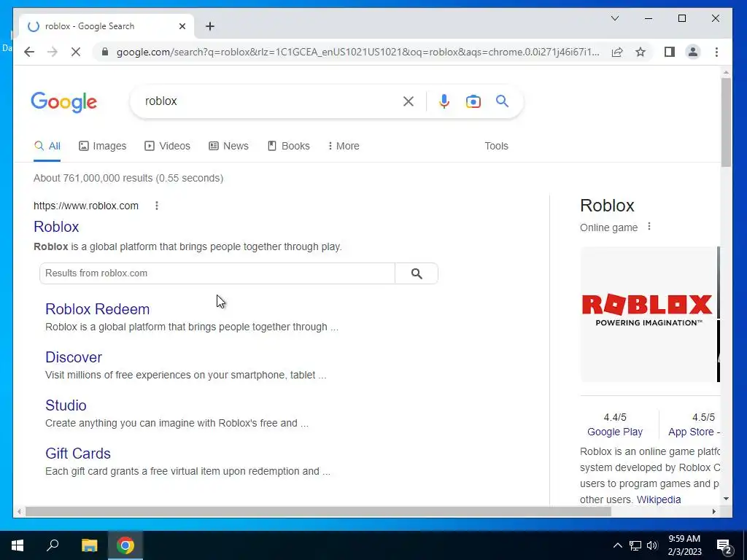This screenshot has width=747, height=560.
Task: Open File Explorer from the taskbar
Action: 89,545
